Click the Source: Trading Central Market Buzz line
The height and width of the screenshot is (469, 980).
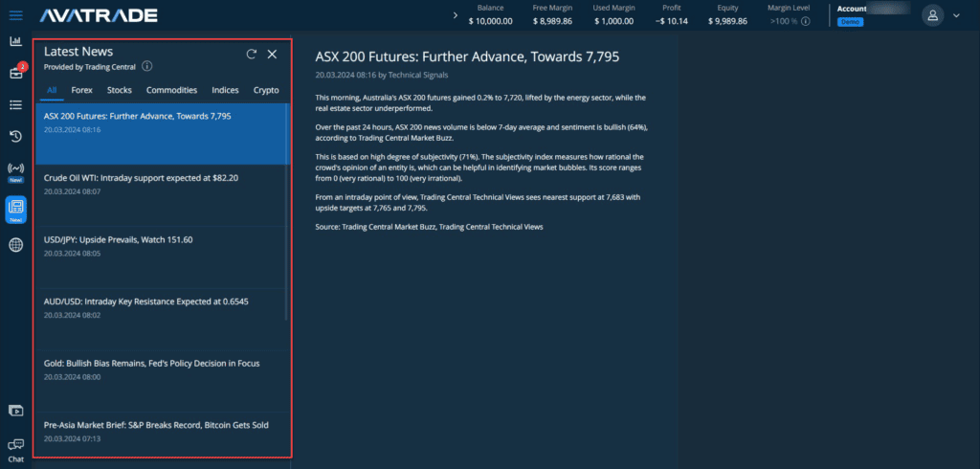(x=430, y=227)
